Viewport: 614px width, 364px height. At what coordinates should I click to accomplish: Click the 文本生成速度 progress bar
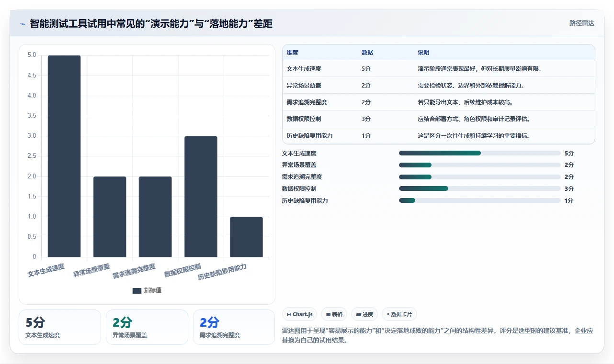pyautogui.click(x=479, y=153)
